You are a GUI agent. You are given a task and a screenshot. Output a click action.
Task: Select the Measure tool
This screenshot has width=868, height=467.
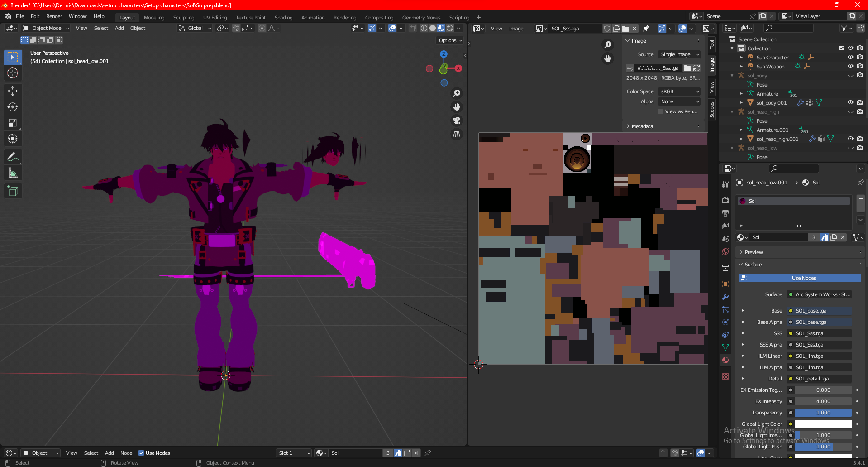[x=13, y=173]
